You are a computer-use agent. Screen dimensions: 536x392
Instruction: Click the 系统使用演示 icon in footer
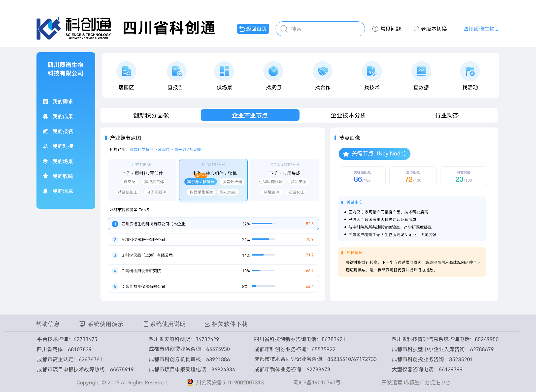(x=82, y=324)
